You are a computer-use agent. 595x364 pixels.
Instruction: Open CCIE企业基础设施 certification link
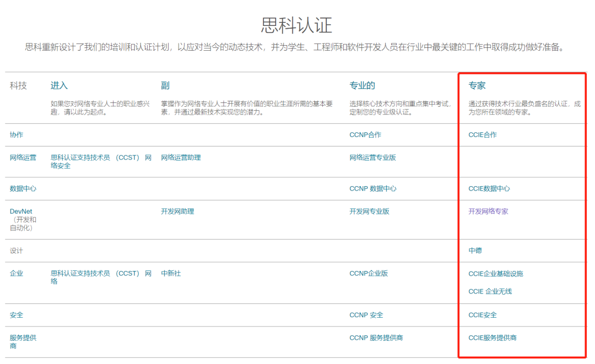[496, 274]
